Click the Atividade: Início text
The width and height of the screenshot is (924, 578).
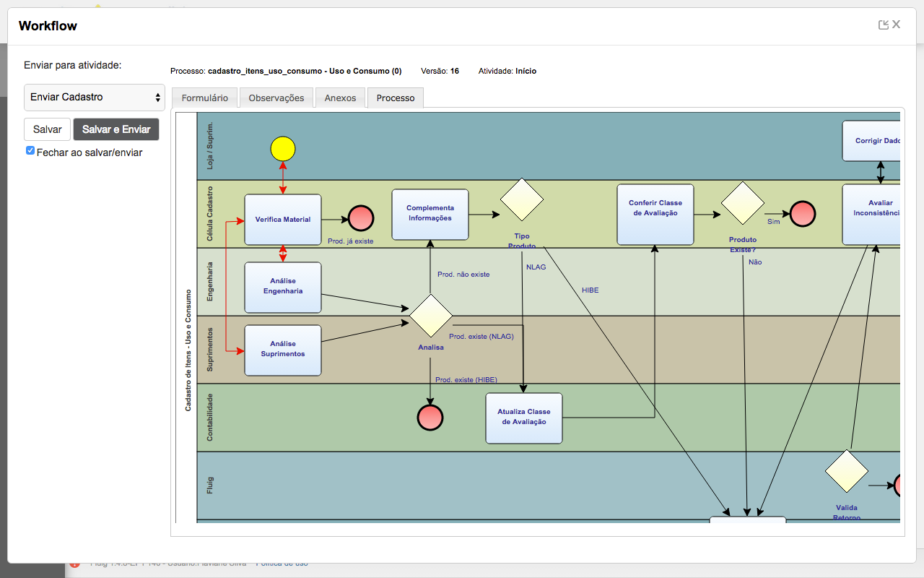pyautogui.click(x=507, y=72)
